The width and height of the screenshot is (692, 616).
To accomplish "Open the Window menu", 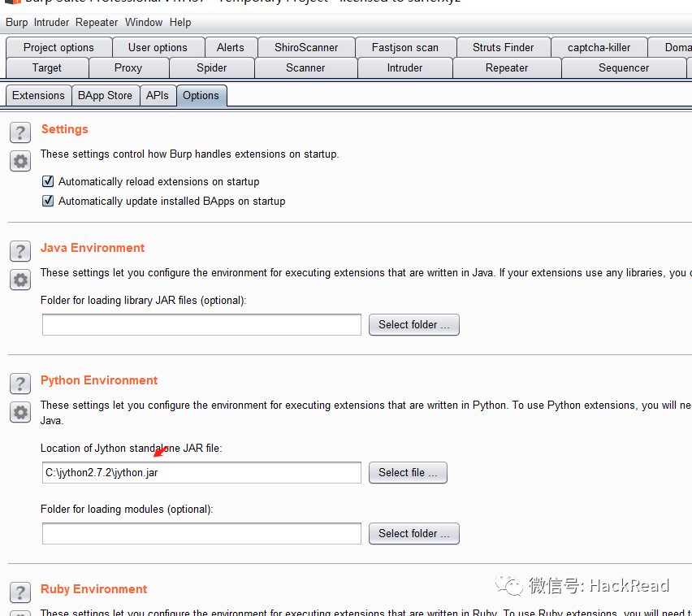I will tap(144, 22).
